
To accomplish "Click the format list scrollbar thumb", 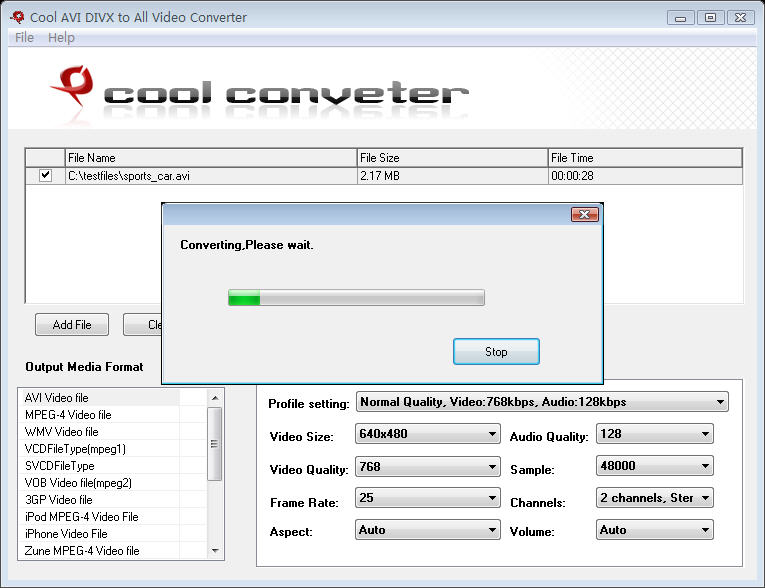I will click(215, 444).
